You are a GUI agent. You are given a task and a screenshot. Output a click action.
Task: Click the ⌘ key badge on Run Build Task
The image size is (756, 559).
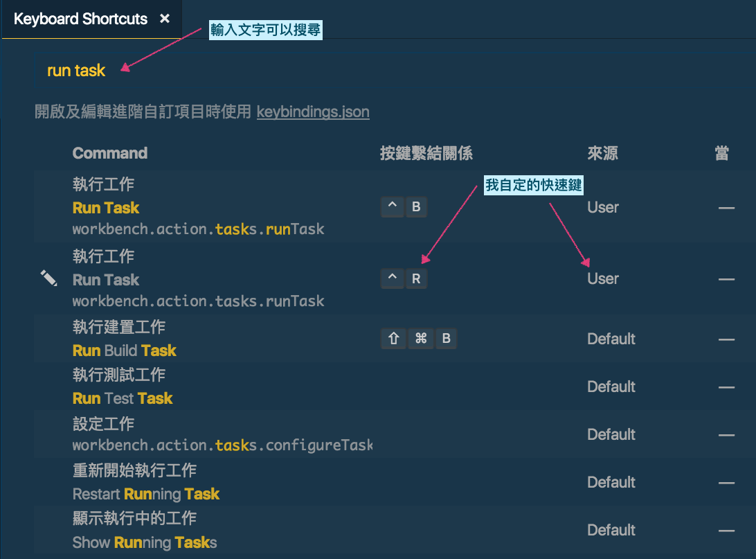tap(420, 339)
